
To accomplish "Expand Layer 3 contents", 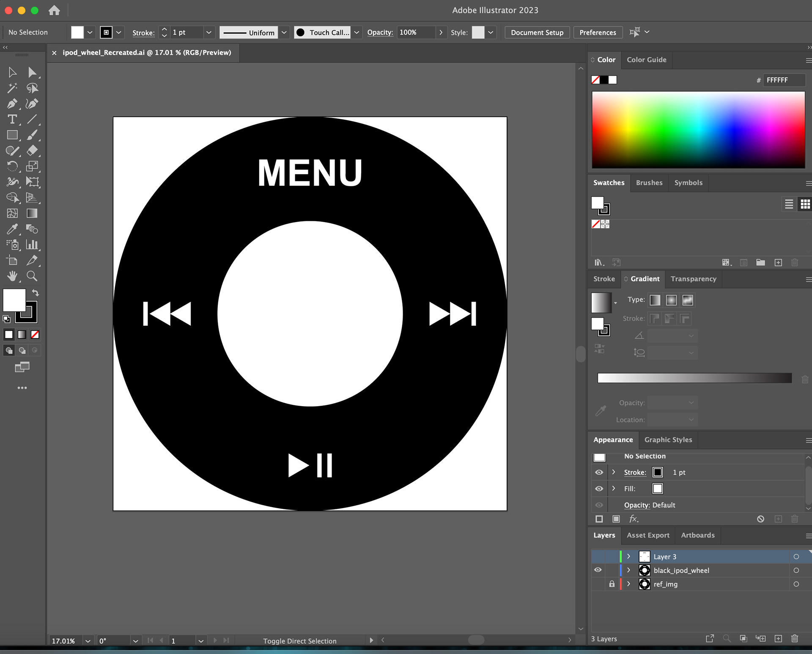I will (629, 556).
